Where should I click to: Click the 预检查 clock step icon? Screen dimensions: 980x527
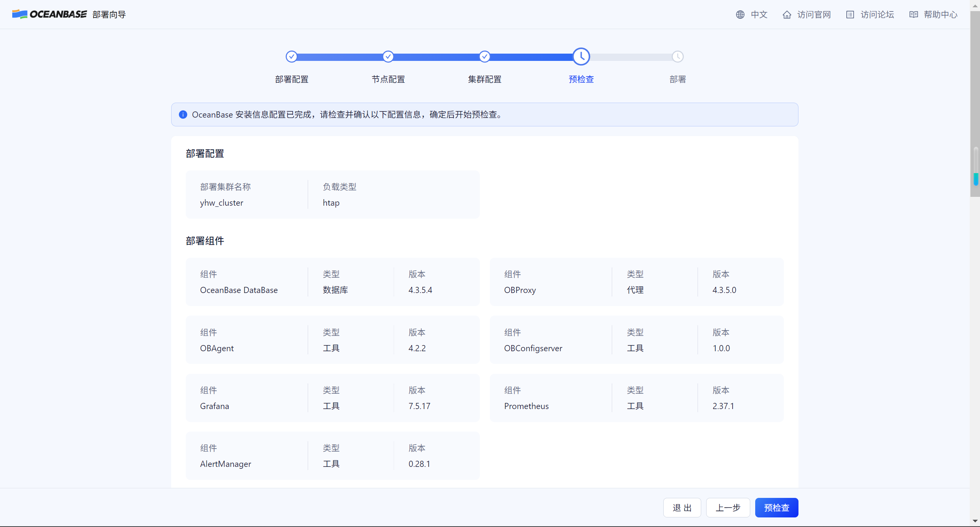click(581, 57)
